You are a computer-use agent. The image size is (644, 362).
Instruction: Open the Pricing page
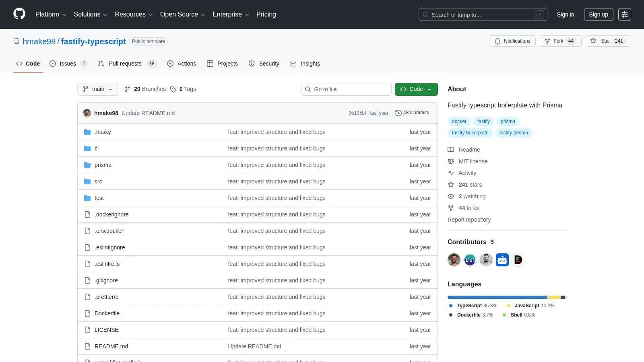tap(266, 14)
